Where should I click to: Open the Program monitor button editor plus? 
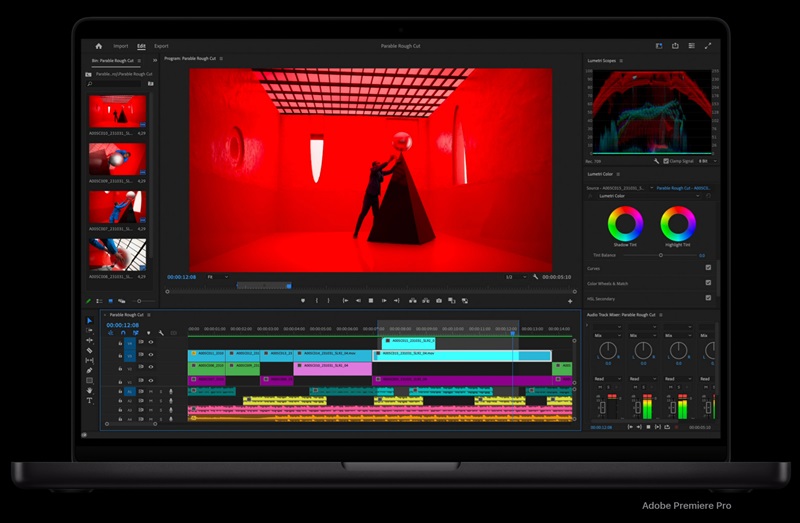570,301
